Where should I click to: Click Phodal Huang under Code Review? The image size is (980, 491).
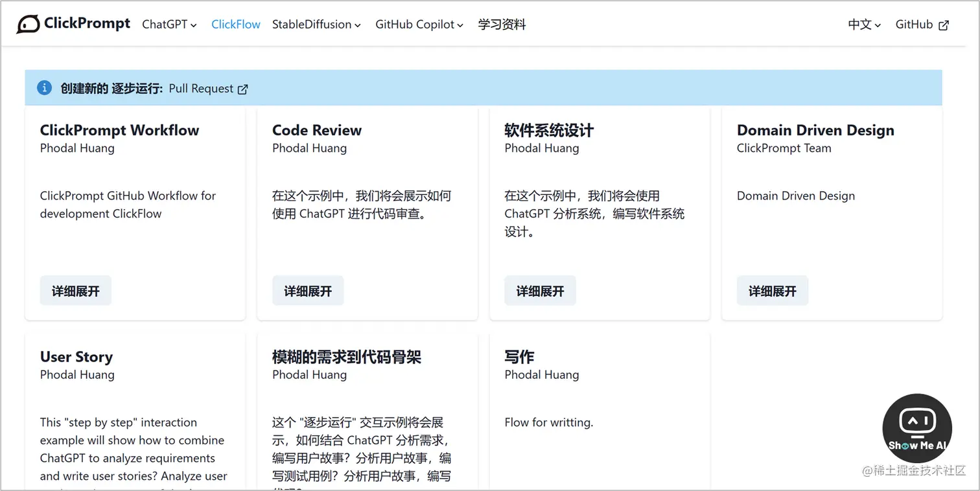coord(309,148)
